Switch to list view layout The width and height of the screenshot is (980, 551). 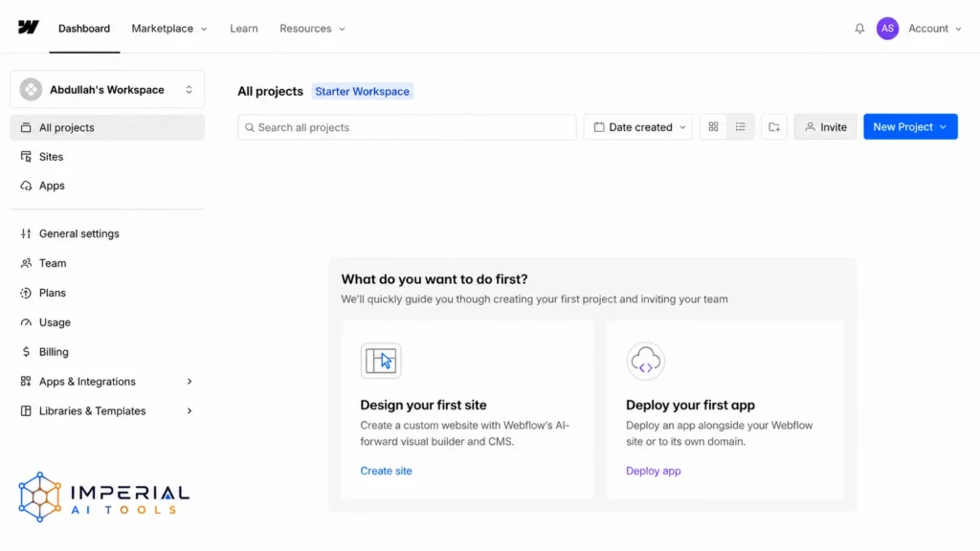coord(741,127)
